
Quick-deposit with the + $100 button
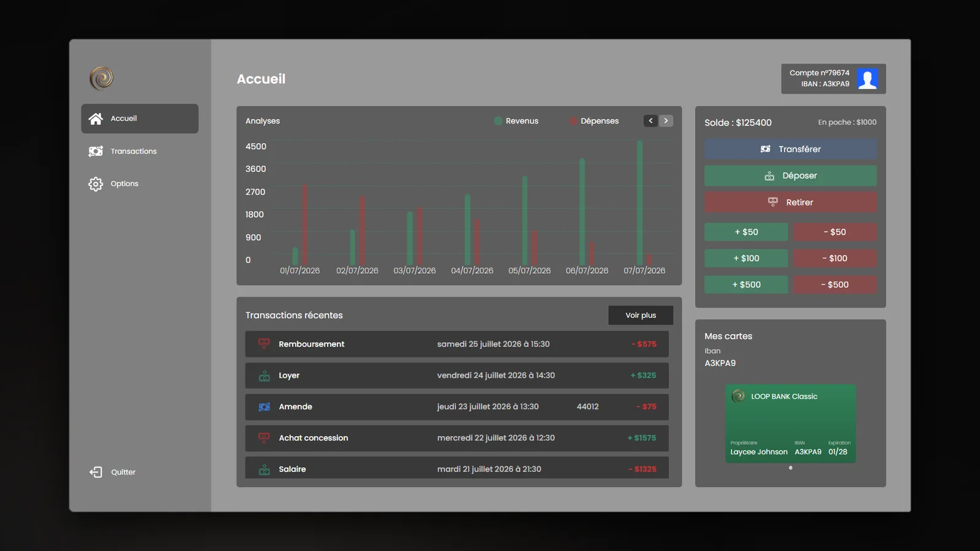pos(746,258)
